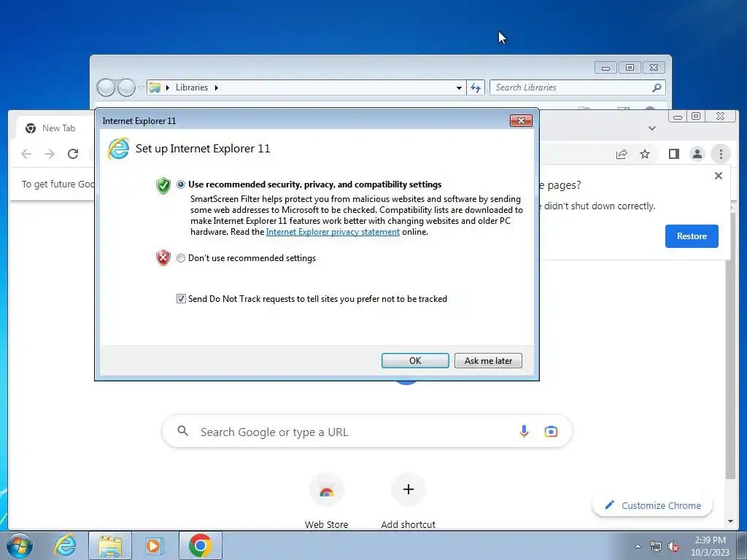Open Windows Explorer taskbar icon
Image resolution: width=747 pixels, height=560 pixels.
pos(109,545)
